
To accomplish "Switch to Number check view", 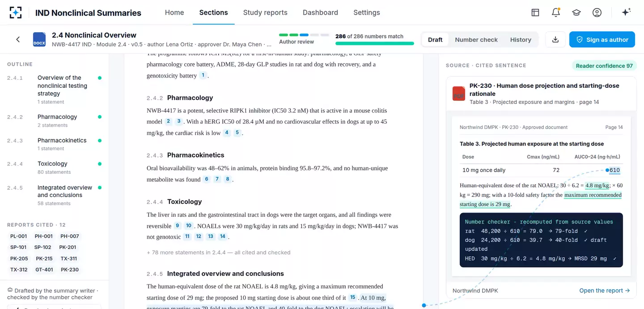I will 476,39.
